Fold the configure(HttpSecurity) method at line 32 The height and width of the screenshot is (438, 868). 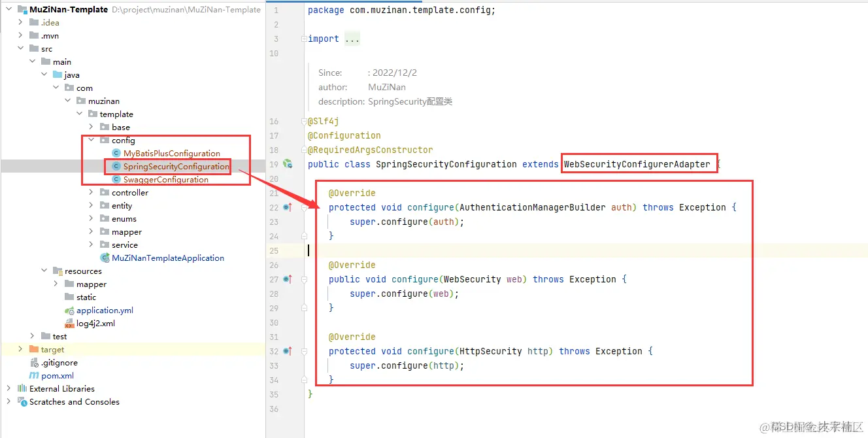[x=304, y=351]
